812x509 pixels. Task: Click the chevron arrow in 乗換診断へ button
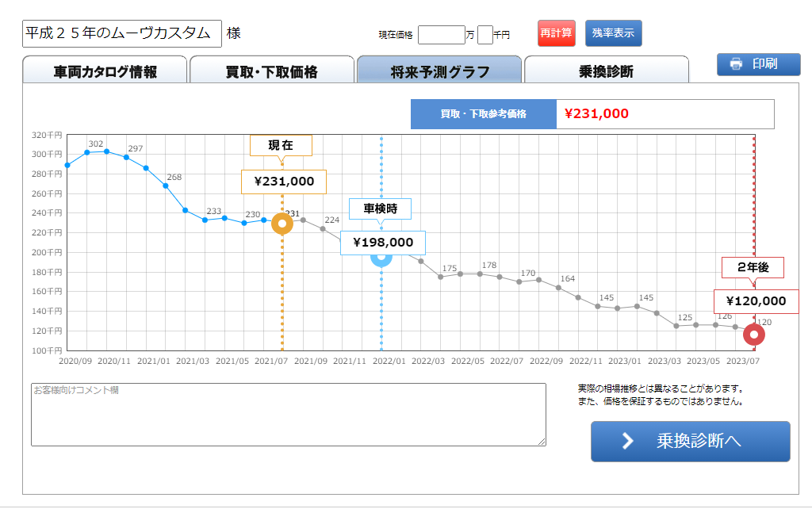click(x=628, y=441)
